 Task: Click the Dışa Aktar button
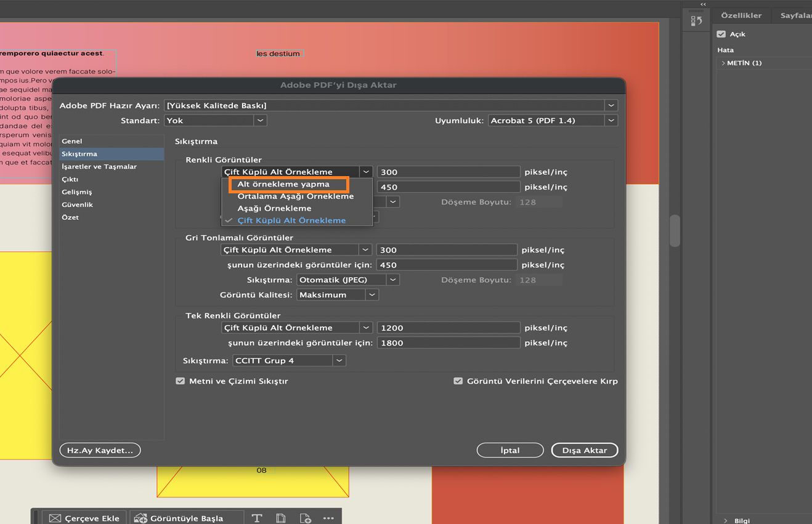point(585,451)
